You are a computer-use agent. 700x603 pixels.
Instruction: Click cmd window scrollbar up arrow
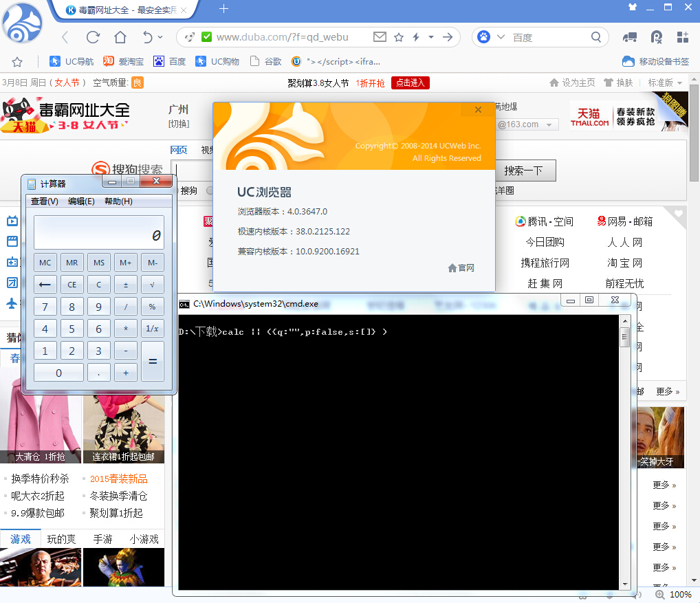tap(625, 321)
